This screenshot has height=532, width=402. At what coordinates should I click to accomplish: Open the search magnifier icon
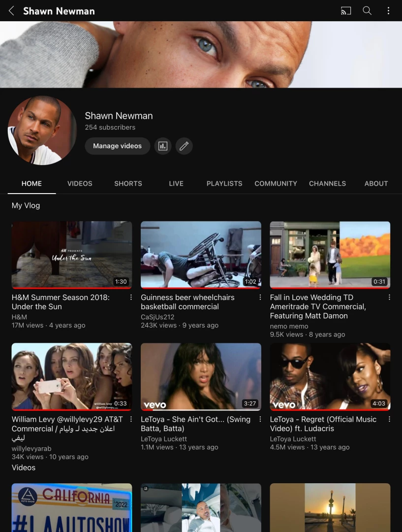pyautogui.click(x=367, y=11)
